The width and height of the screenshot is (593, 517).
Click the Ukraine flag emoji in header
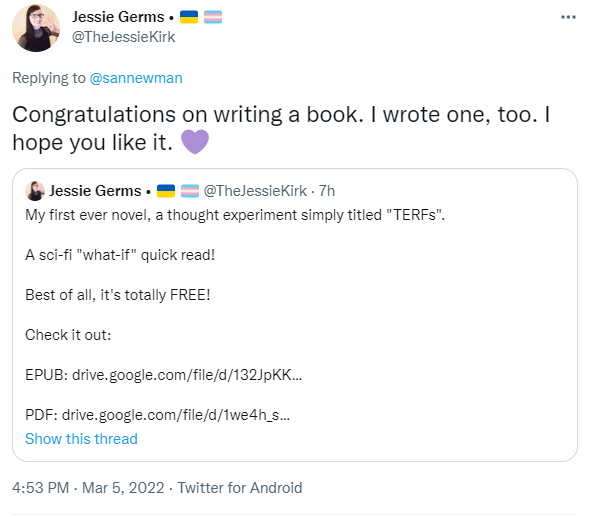189,17
